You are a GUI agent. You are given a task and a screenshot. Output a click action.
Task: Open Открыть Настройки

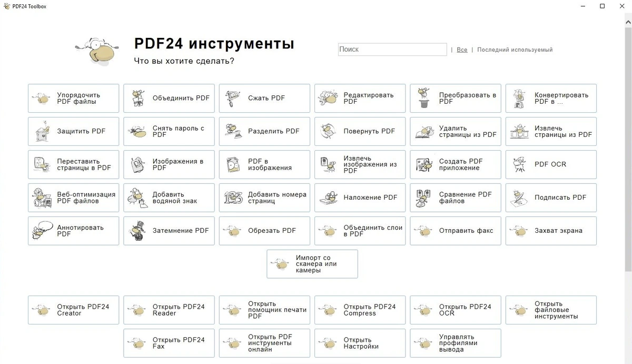tap(360, 343)
